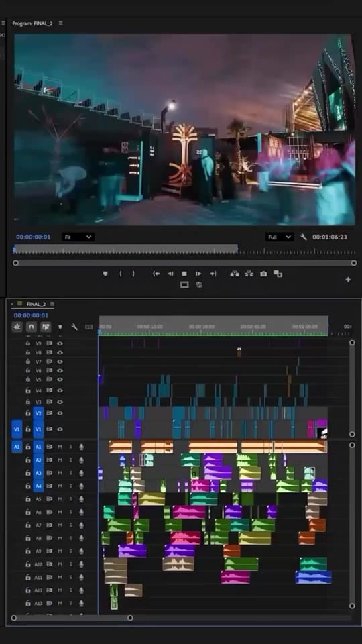Stop playback in the Program monitor
The height and width of the screenshot is (644, 362).
(184, 274)
